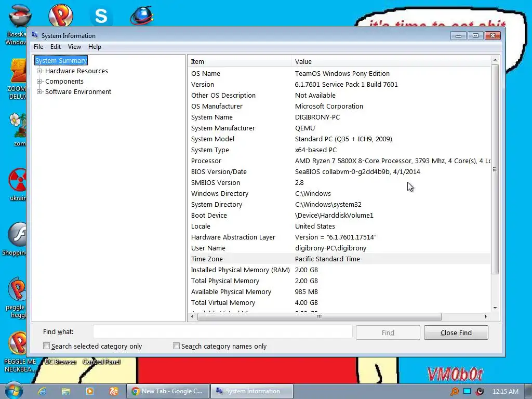
Task: Open the PEGGLE ME NECKBEA desktop icon
Action: point(20,352)
